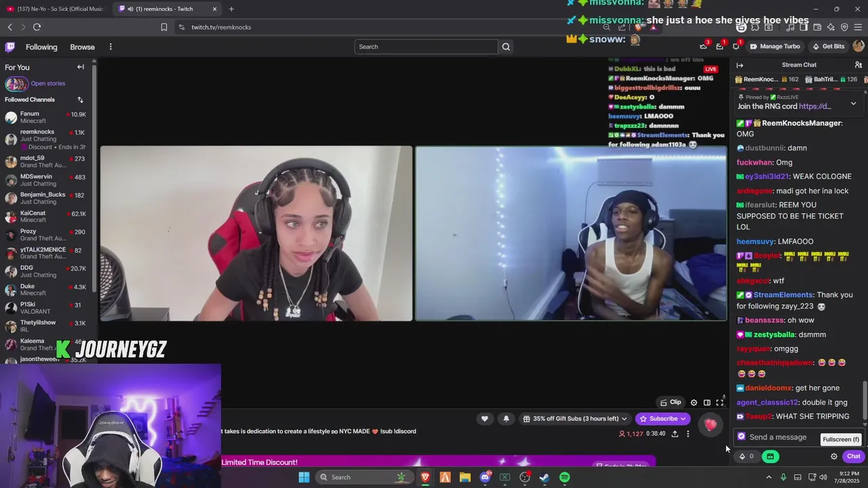This screenshot has width=868, height=488.
Task: Click the Twitch search input field
Action: 426,47
